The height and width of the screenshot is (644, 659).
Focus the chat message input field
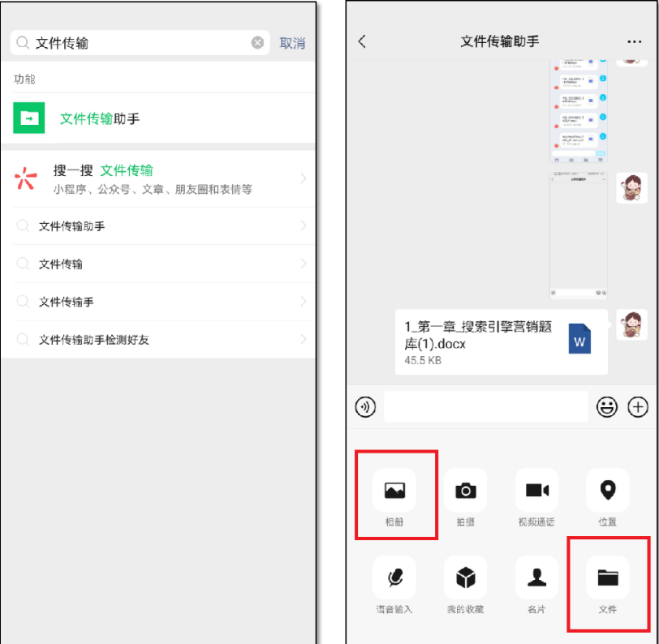tap(486, 406)
